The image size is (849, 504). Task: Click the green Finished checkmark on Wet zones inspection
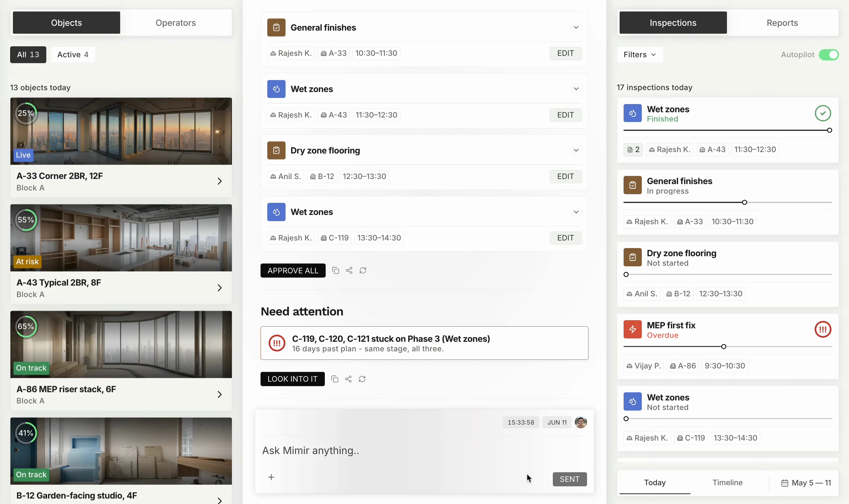pyautogui.click(x=823, y=113)
